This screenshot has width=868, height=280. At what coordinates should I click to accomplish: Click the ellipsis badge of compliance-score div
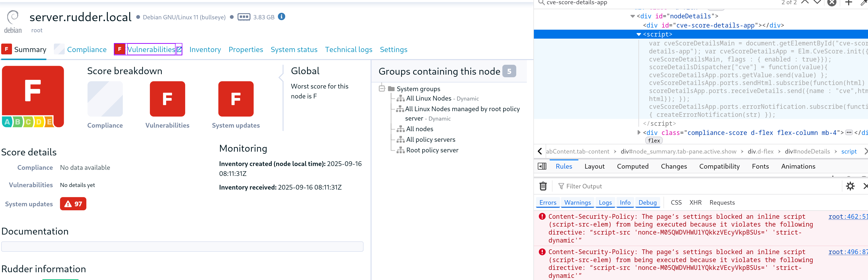[x=849, y=133]
